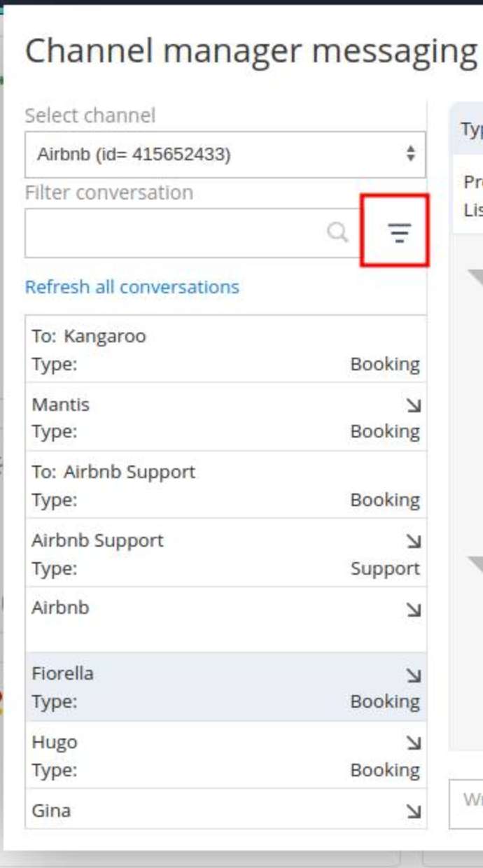Click the magnifier search icon
The image size is (483, 868).
(x=338, y=232)
